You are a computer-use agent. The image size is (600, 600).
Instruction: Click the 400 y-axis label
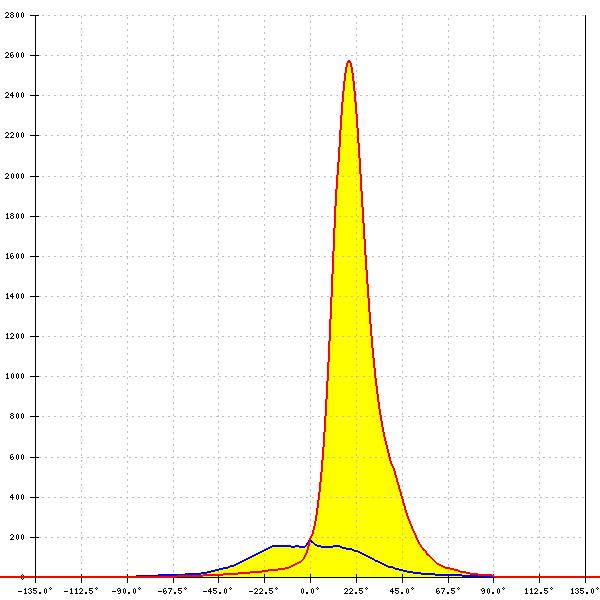tap(17, 497)
